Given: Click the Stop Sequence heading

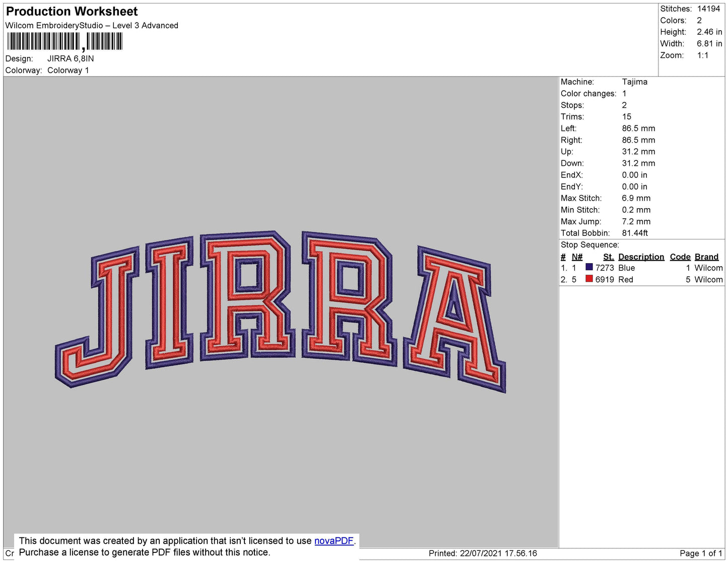Looking at the screenshot, I should pyautogui.click(x=590, y=245).
